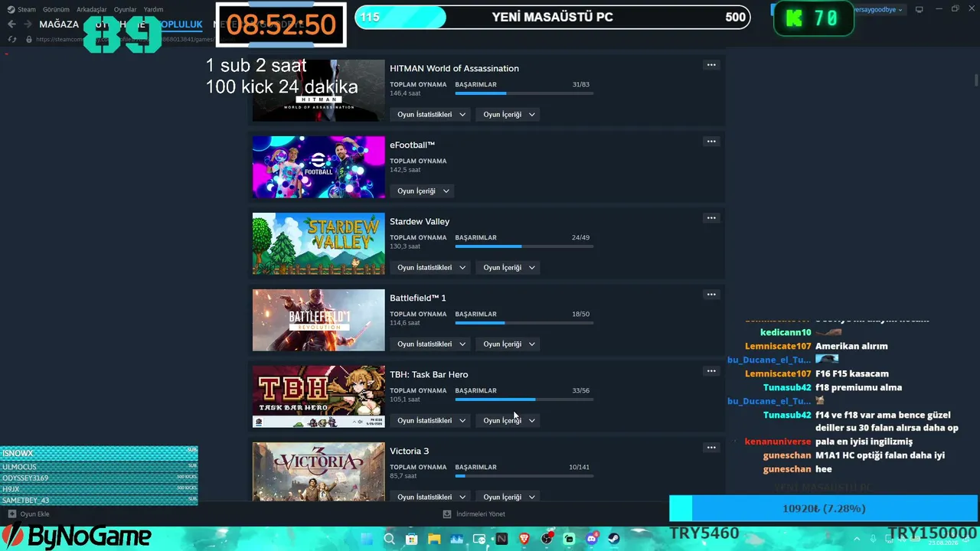Click the page vertical scrollbar thumb
980x551 pixels.
[x=976, y=80]
